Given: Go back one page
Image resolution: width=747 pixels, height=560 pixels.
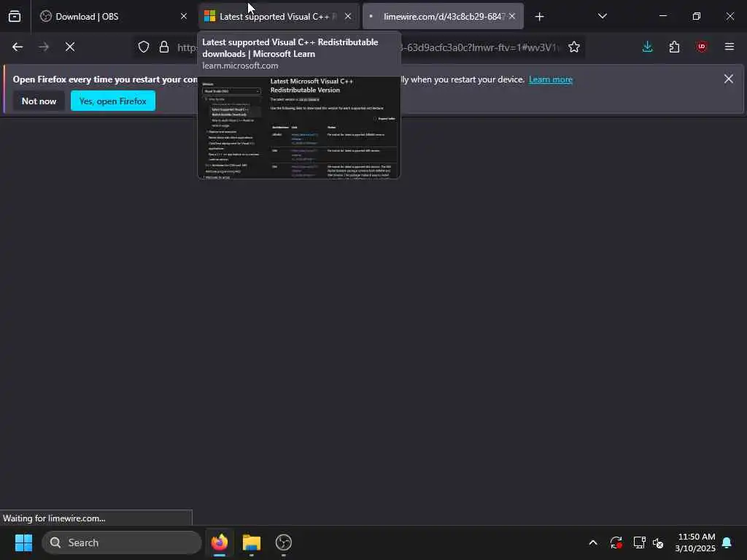Looking at the screenshot, I should [x=18, y=47].
